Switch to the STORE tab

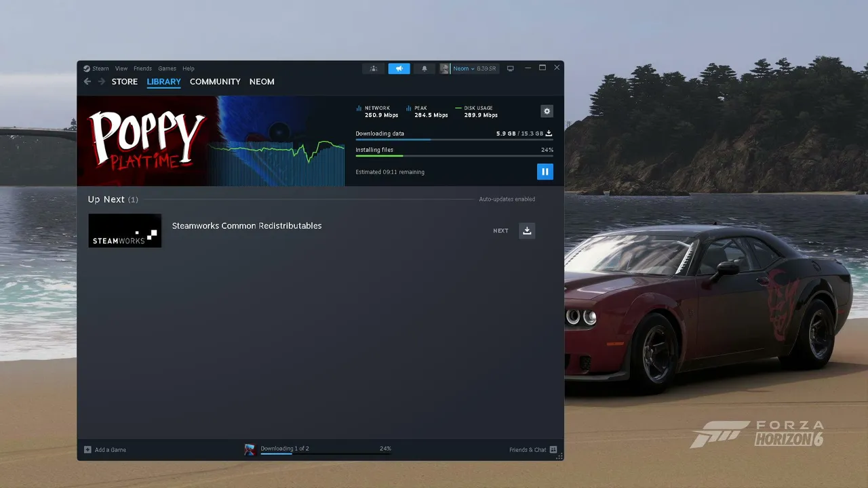125,81
